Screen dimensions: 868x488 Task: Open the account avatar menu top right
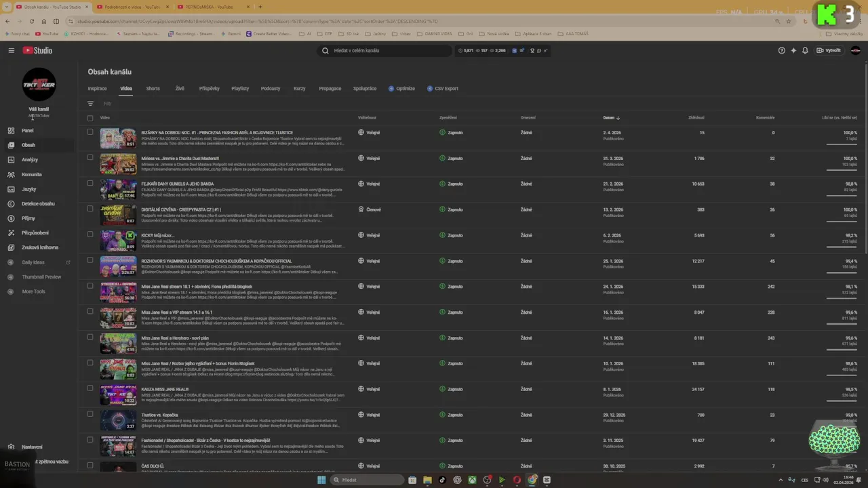click(855, 50)
